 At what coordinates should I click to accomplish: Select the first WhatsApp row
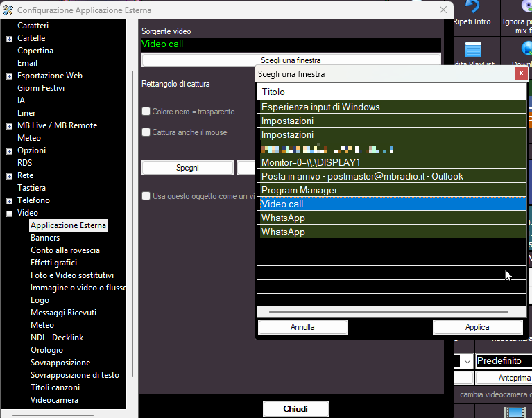392,218
